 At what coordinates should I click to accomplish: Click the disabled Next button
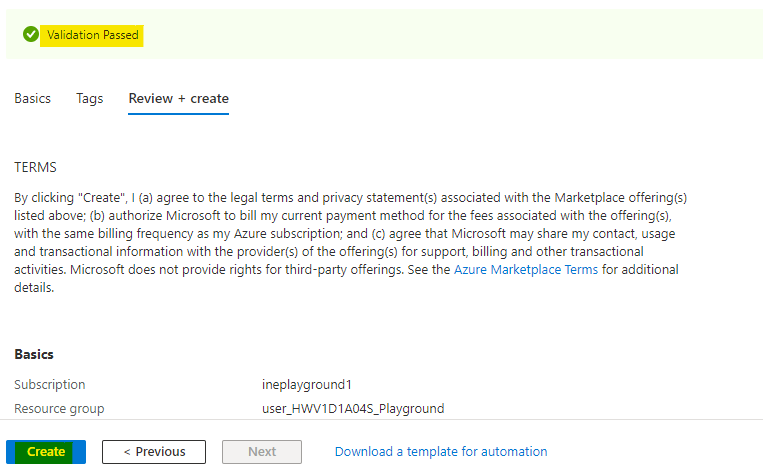click(262, 452)
